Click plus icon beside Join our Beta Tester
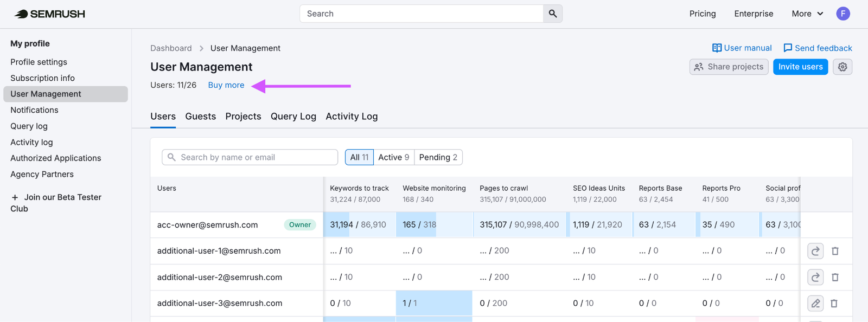 click(15, 197)
